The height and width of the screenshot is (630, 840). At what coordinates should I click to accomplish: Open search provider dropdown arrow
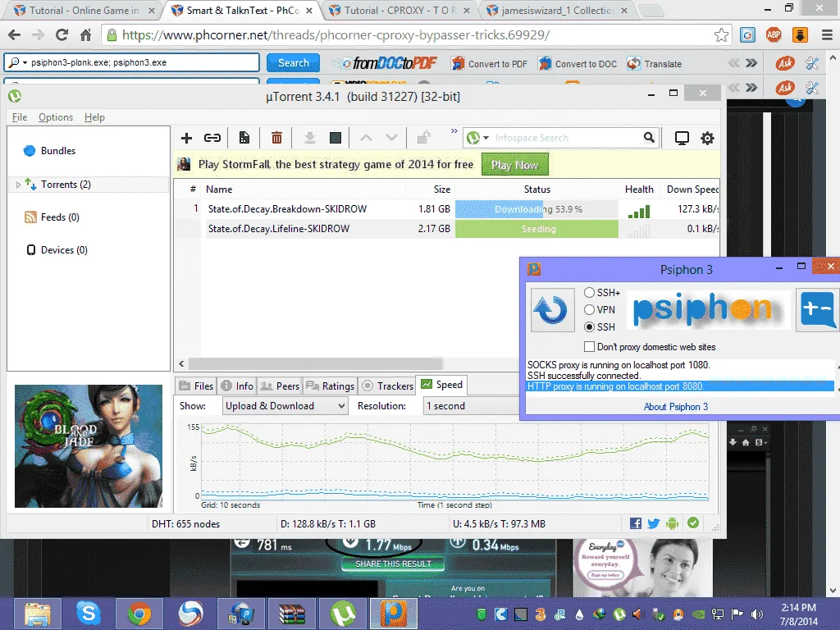pos(486,138)
